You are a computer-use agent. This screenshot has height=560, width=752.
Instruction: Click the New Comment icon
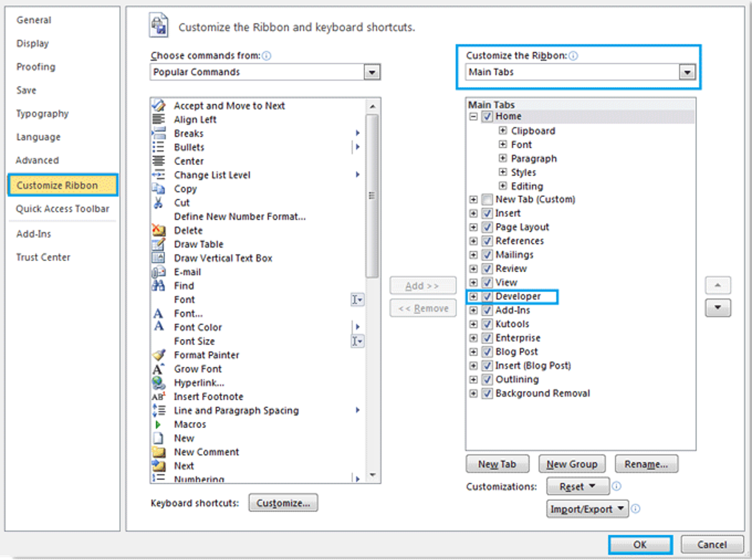[159, 452]
